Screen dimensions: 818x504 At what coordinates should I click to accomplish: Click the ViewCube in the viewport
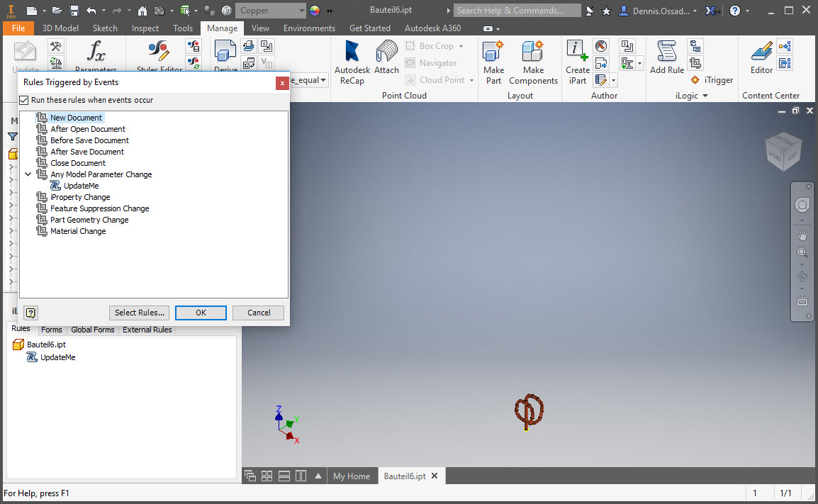pyautogui.click(x=783, y=152)
